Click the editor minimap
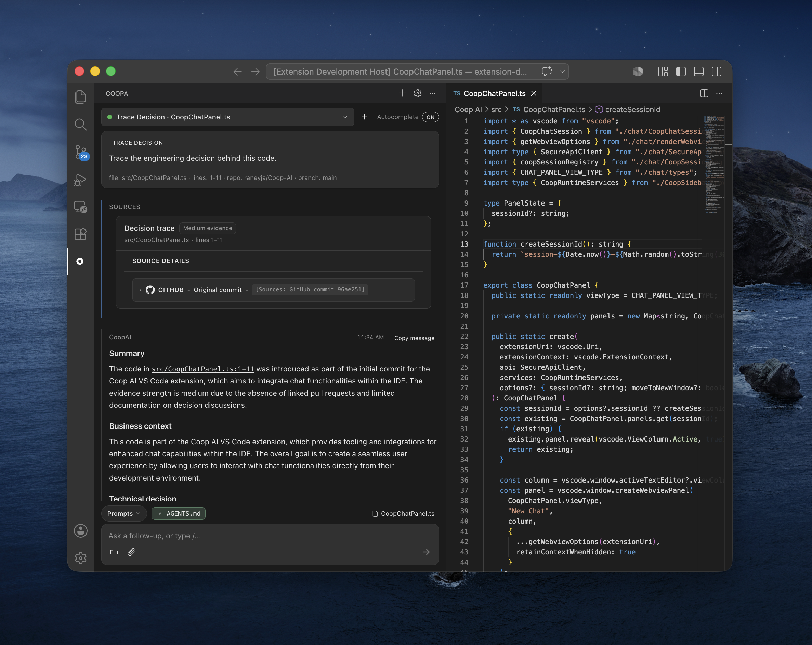 pos(714,166)
